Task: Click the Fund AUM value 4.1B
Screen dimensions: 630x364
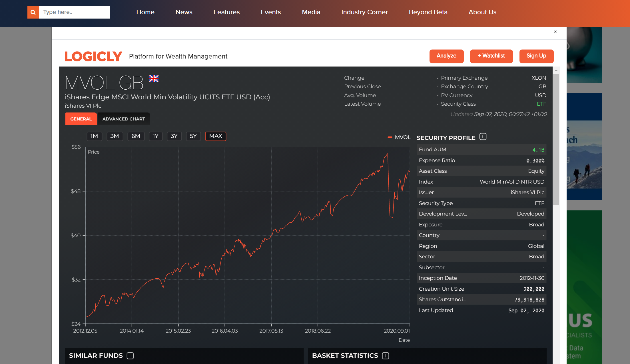Action: coord(538,150)
